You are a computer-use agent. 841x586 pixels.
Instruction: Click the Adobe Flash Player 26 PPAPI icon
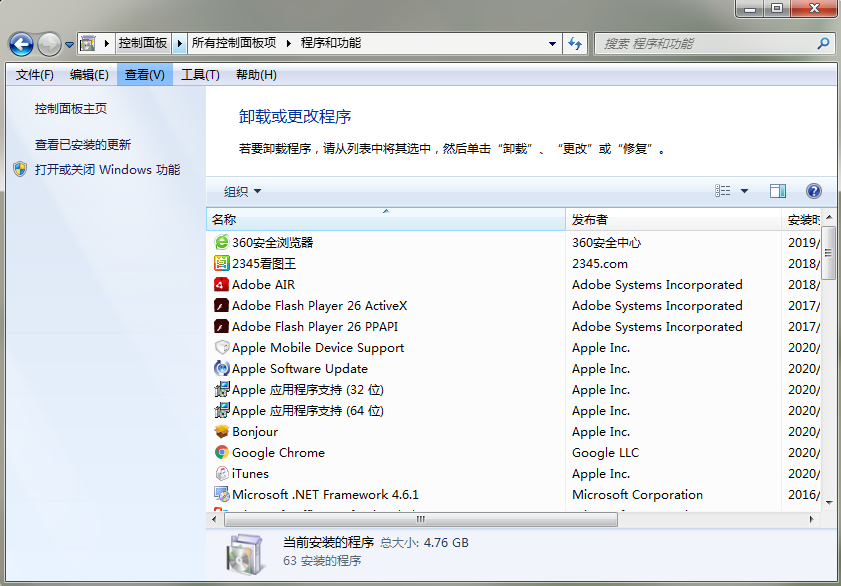tap(222, 327)
